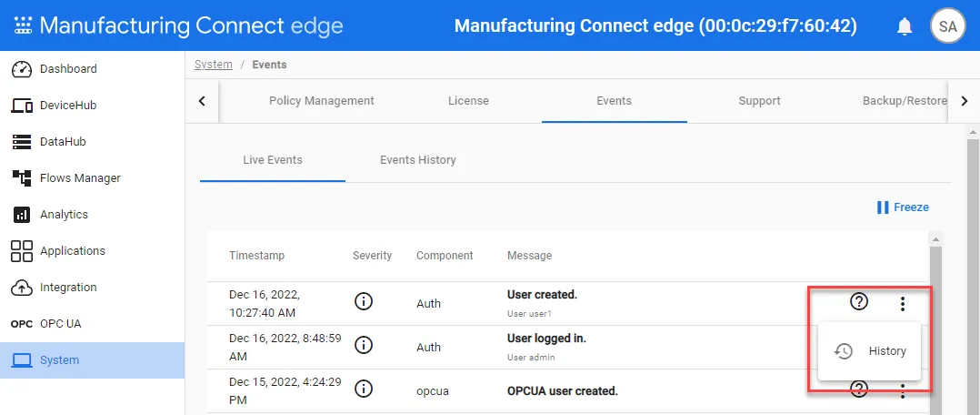The image size is (980, 415).
Task: Switch to Events History sub-tab
Action: click(418, 160)
